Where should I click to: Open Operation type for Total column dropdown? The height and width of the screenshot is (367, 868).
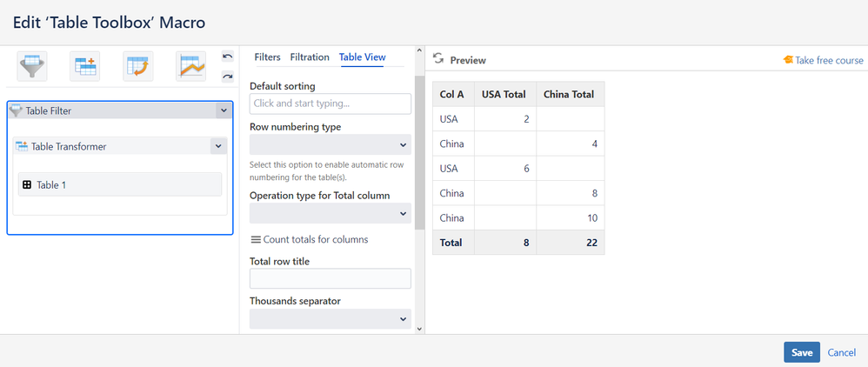pyautogui.click(x=331, y=213)
